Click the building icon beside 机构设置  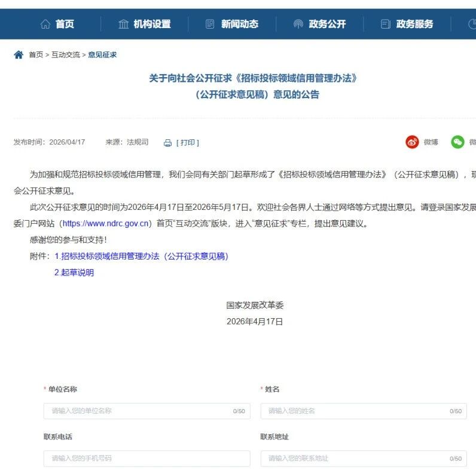(x=124, y=24)
